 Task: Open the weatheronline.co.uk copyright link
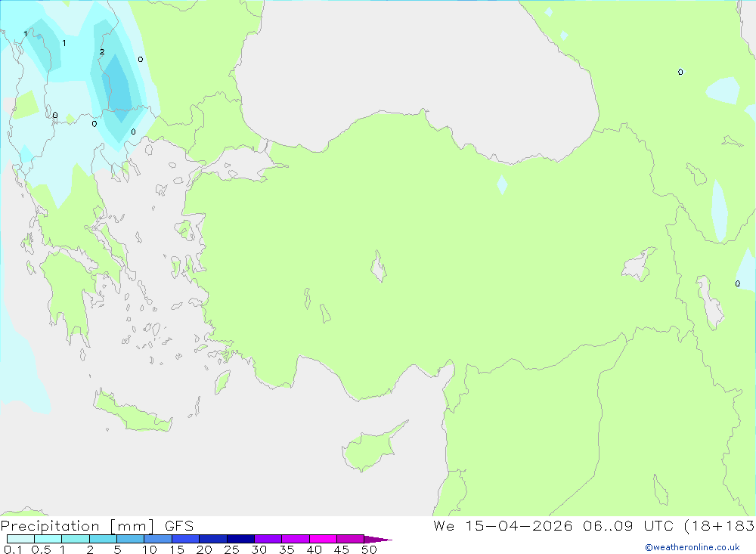pos(692,547)
